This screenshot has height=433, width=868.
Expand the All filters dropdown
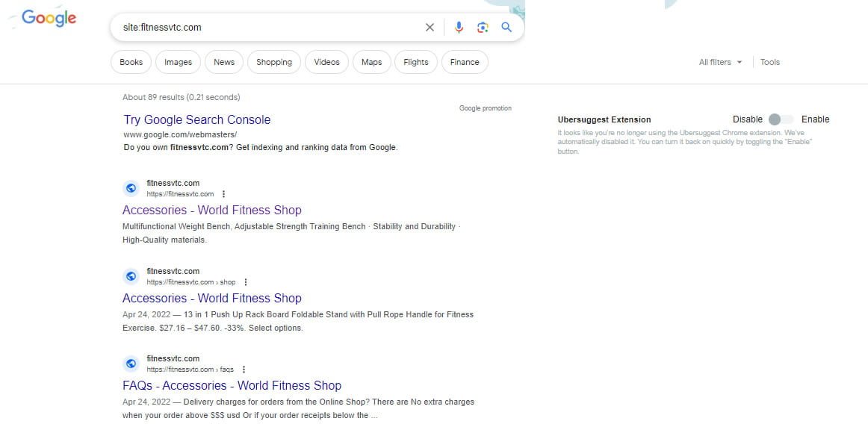[720, 62]
